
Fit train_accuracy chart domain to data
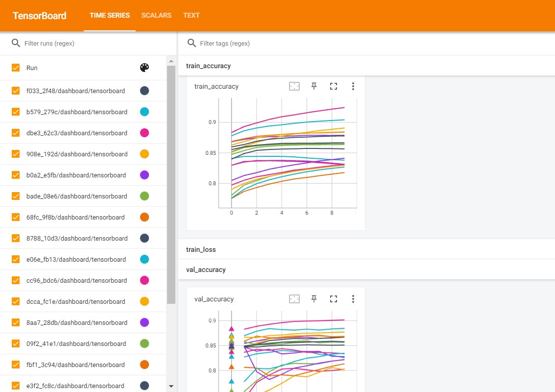pyautogui.click(x=294, y=86)
